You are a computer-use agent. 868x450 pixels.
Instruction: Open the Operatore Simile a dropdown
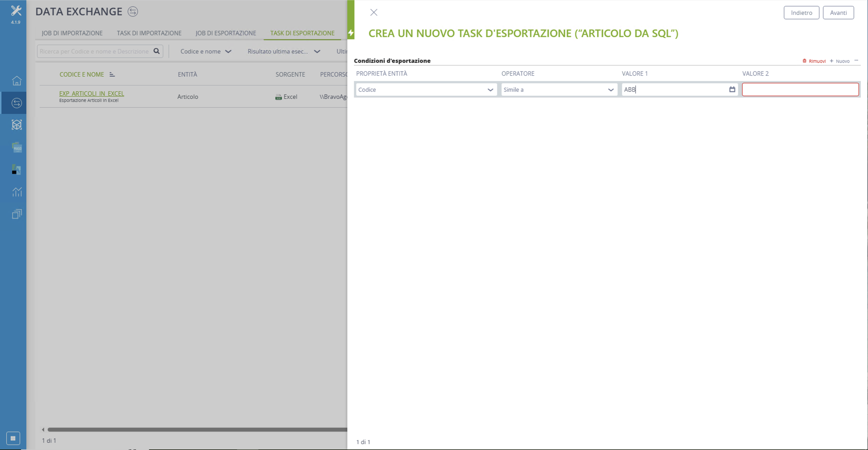click(x=559, y=90)
